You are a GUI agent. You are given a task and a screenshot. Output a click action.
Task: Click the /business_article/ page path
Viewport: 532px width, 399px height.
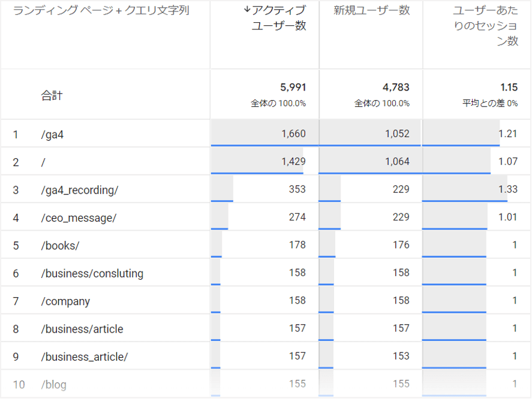(x=85, y=357)
